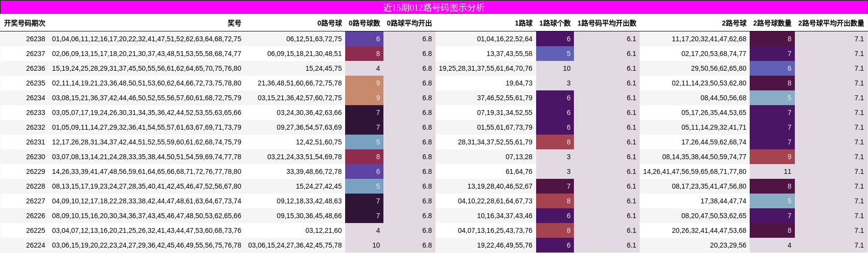This screenshot has height=253, width=868.
Task: Select issue number 26226
Action: coord(35,216)
